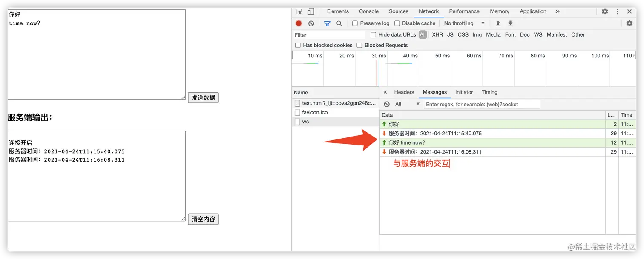The height and width of the screenshot is (259, 644).
Task: Enable the Disable cache checkbox
Action: pos(397,23)
